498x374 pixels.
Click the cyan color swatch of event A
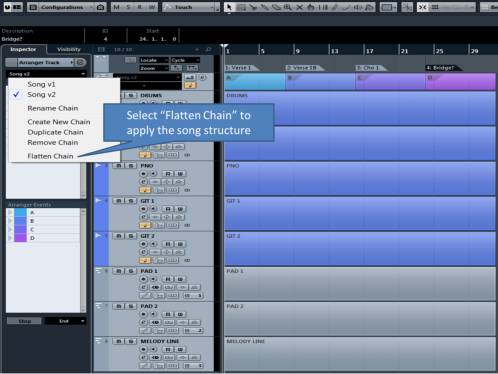click(x=20, y=212)
